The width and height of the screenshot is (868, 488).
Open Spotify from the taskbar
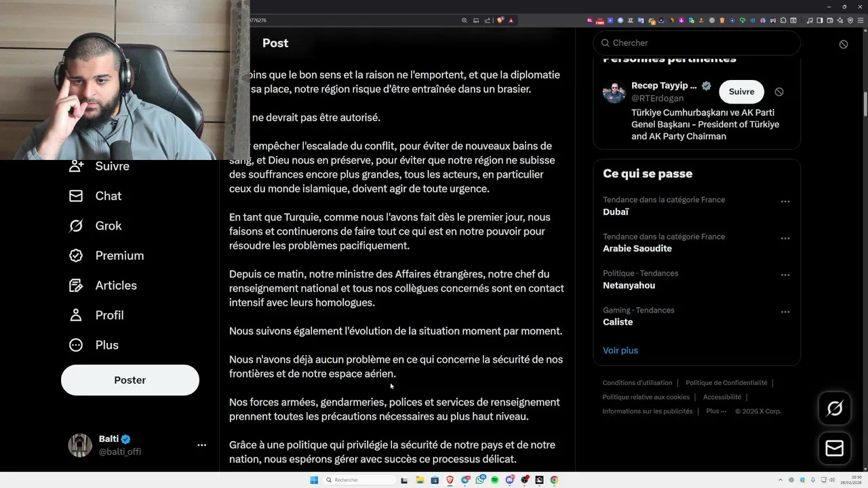click(495, 480)
